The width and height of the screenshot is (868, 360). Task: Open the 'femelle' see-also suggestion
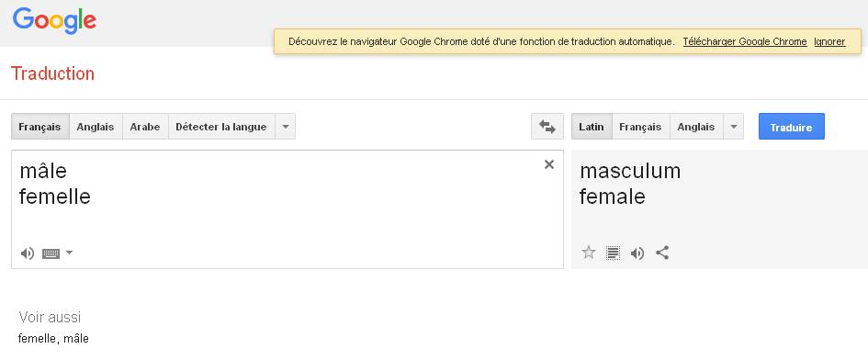(37, 338)
